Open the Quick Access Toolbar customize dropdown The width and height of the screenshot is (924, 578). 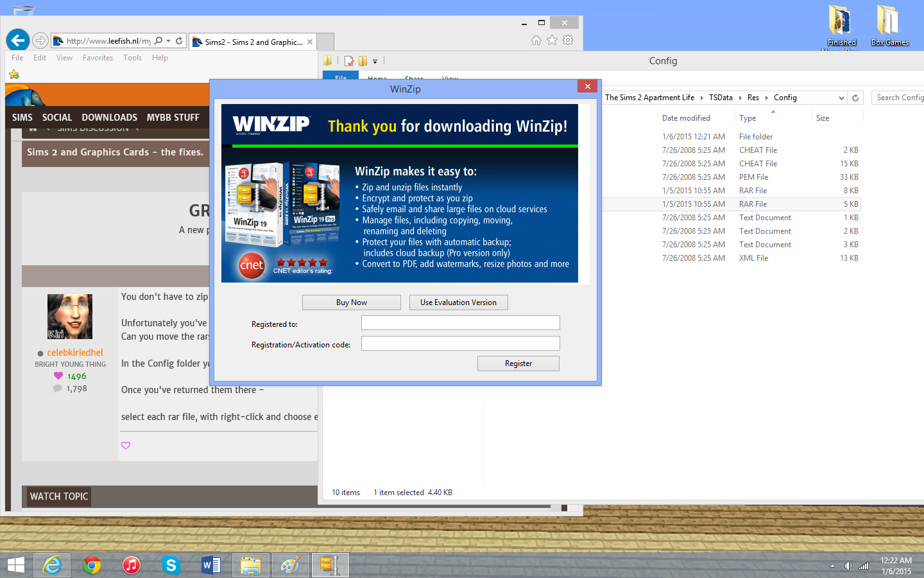pos(375,62)
